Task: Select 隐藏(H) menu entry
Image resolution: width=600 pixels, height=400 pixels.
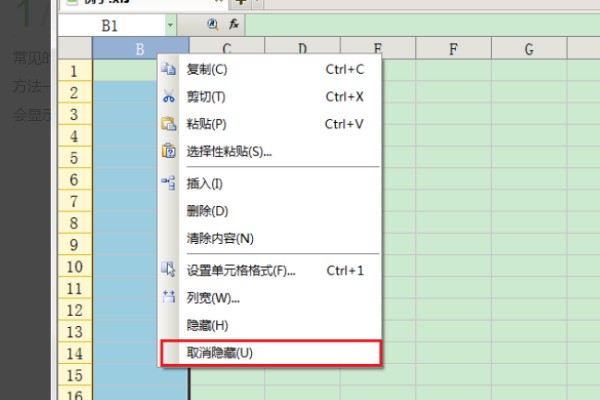Action: point(270,325)
